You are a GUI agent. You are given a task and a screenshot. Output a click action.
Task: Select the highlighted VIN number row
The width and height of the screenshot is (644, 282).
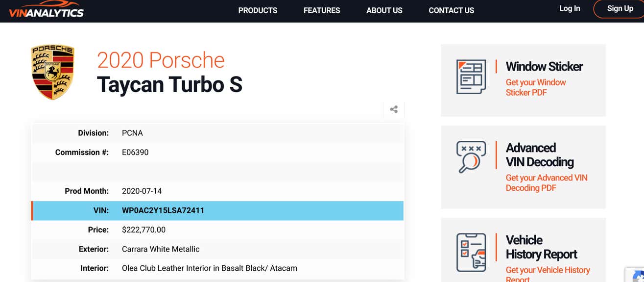tap(217, 210)
